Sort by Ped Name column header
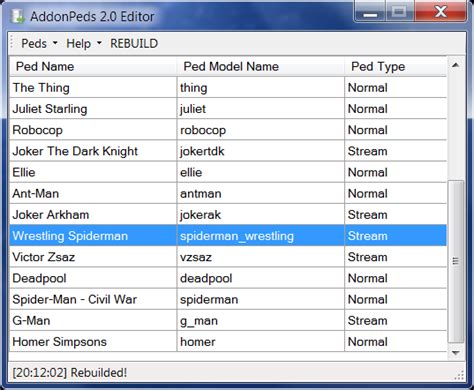This screenshot has width=474, height=390. [92, 66]
